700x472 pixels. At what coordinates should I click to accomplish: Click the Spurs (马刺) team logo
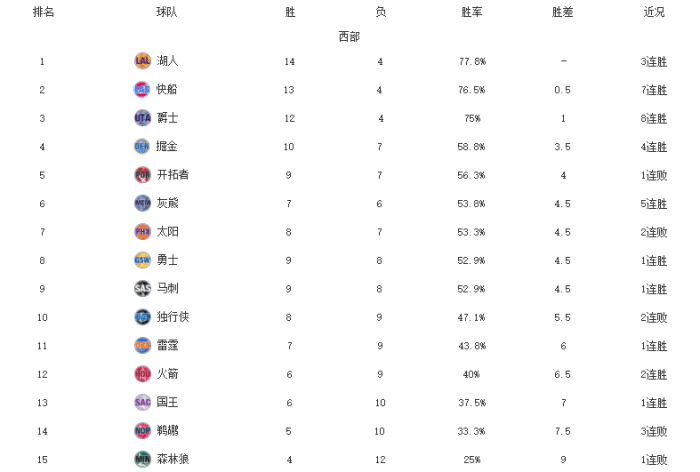point(142,288)
